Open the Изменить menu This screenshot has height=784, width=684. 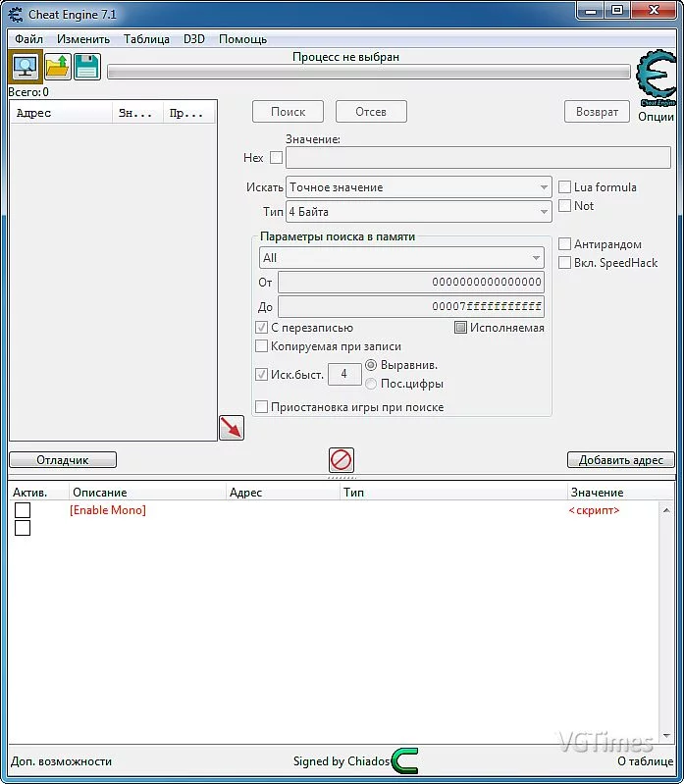tap(83, 39)
